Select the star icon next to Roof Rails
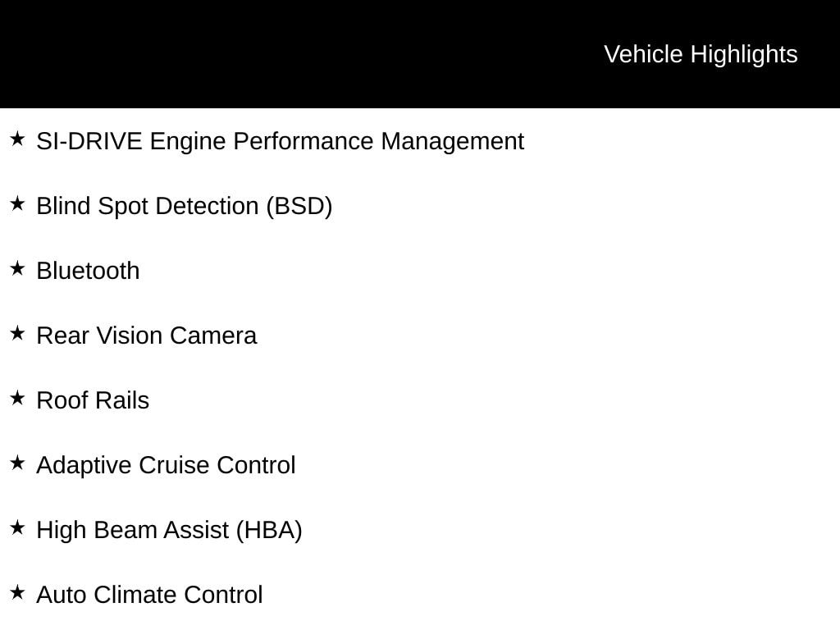The height and width of the screenshot is (630, 840). coord(17,399)
